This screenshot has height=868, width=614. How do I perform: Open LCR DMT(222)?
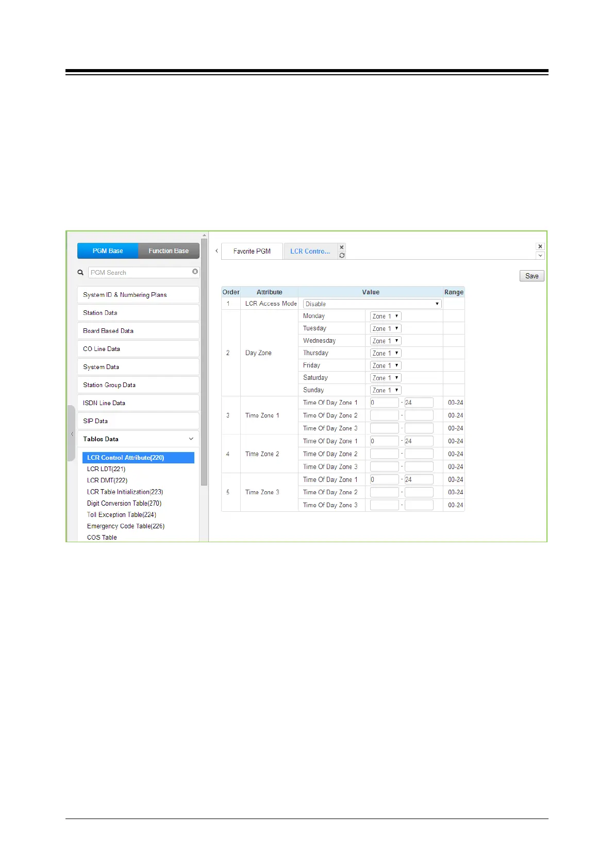tap(107, 480)
